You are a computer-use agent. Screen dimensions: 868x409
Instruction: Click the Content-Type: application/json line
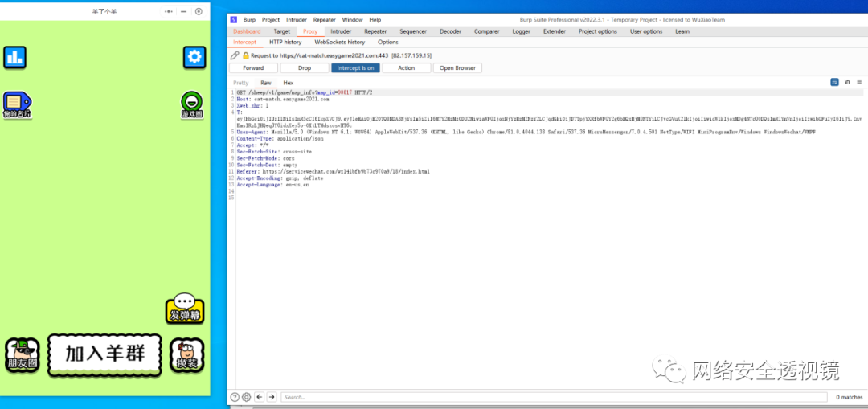(280, 139)
